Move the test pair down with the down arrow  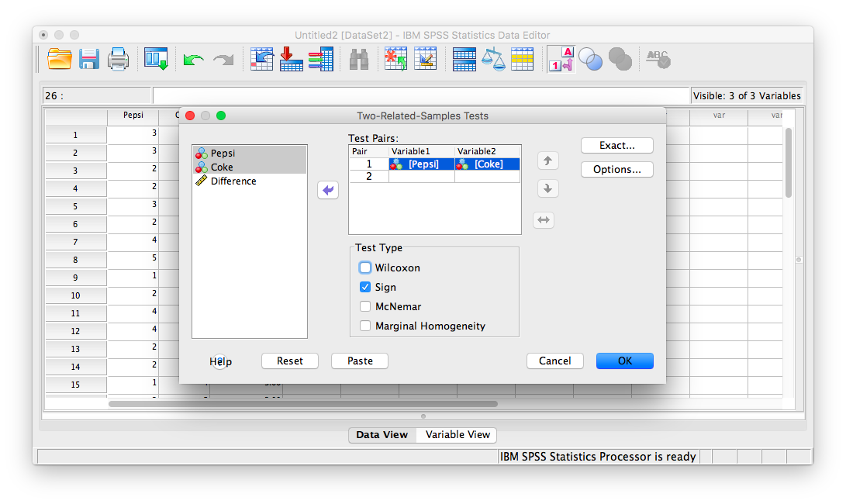[547, 188]
